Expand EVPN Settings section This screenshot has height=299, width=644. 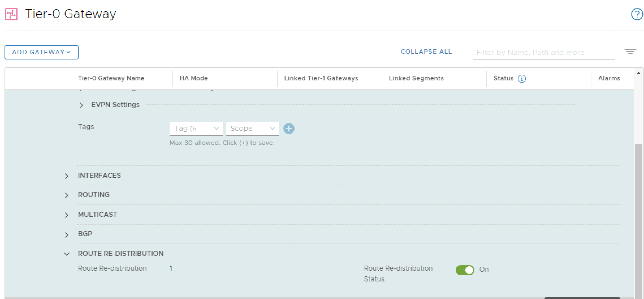click(x=81, y=105)
